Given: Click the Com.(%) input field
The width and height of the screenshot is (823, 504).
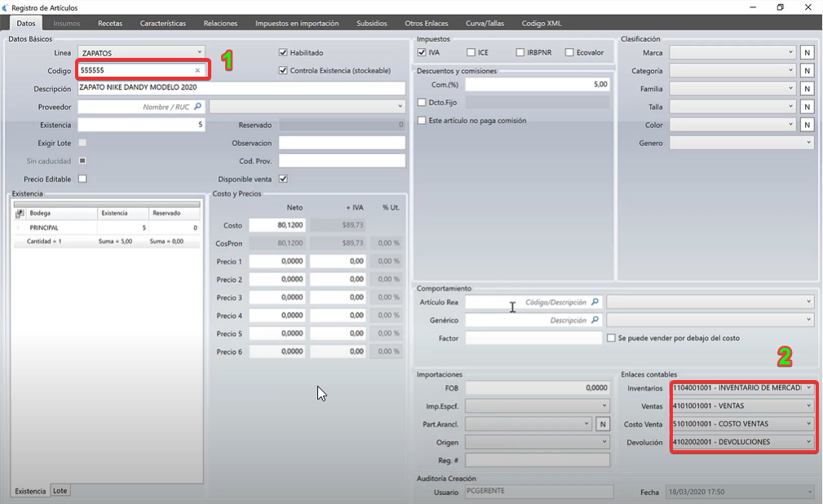Looking at the screenshot, I should (538, 85).
